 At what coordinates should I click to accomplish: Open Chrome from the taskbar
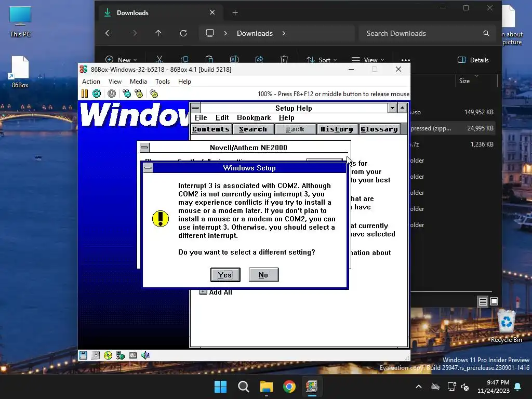tap(289, 387)
